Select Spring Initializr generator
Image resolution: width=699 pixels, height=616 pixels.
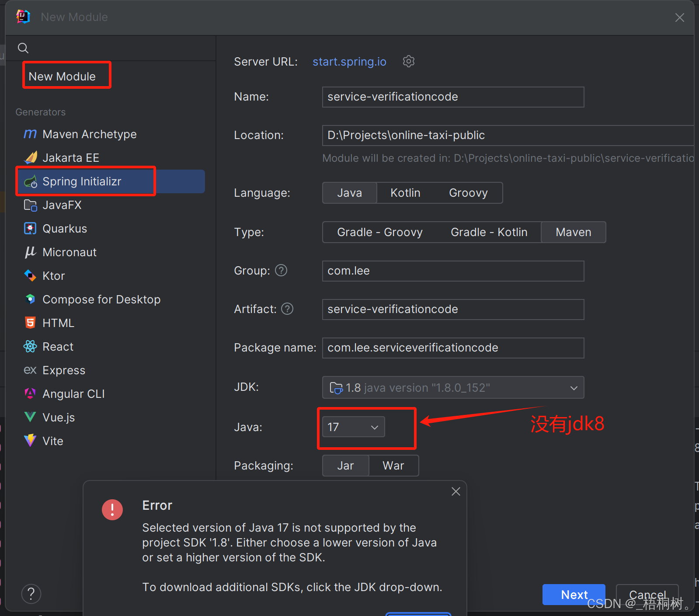click(110, 181)
